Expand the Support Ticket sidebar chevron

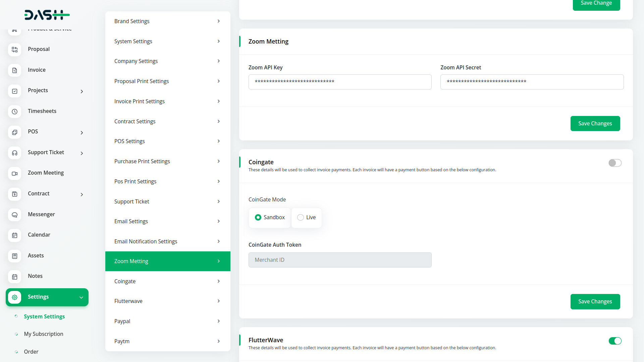[82, 153]
